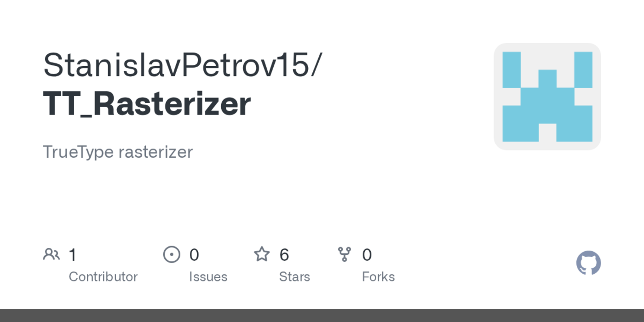
Task: Click the Stars label
Action: pyautogui.click(x=294, y=277)
